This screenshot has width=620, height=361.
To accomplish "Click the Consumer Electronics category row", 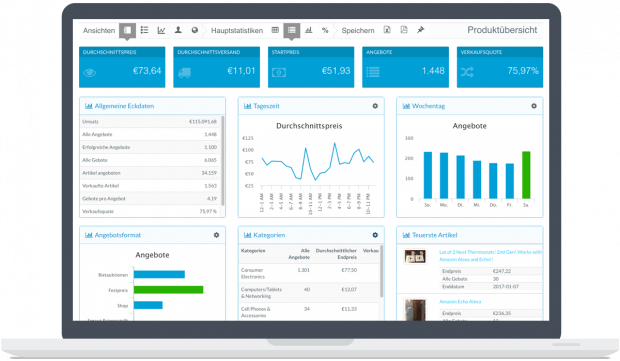I will click(309, 273).
